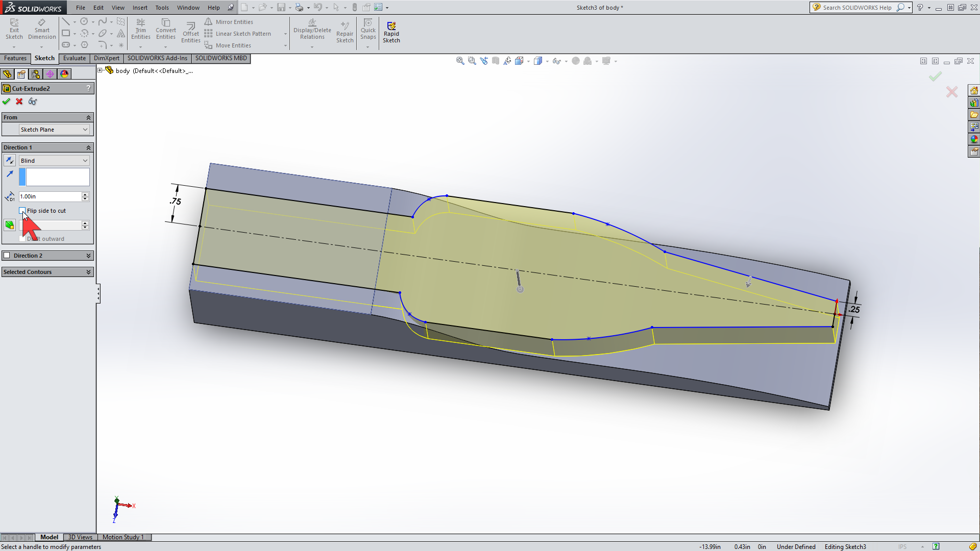Cancel Cut-Extrude2 with red X
Viewport: 980px width, 551px height.
[19, 102]
